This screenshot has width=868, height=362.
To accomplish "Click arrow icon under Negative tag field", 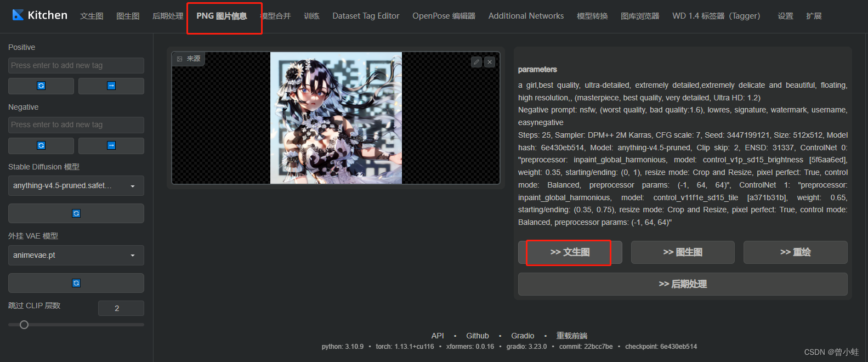I will [x=111, y=146].
